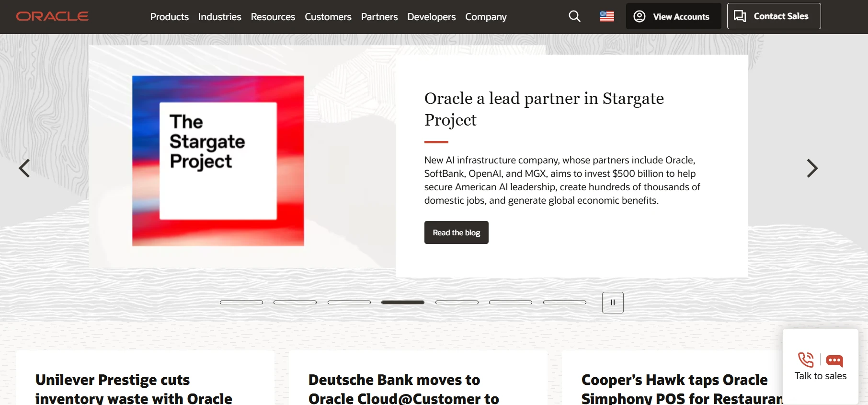Select the seventh carousel slide indicator

point(565,302)
